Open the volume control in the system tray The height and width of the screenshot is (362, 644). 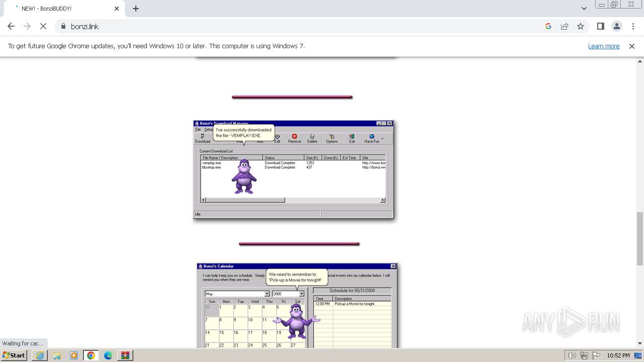coord(572,355)
